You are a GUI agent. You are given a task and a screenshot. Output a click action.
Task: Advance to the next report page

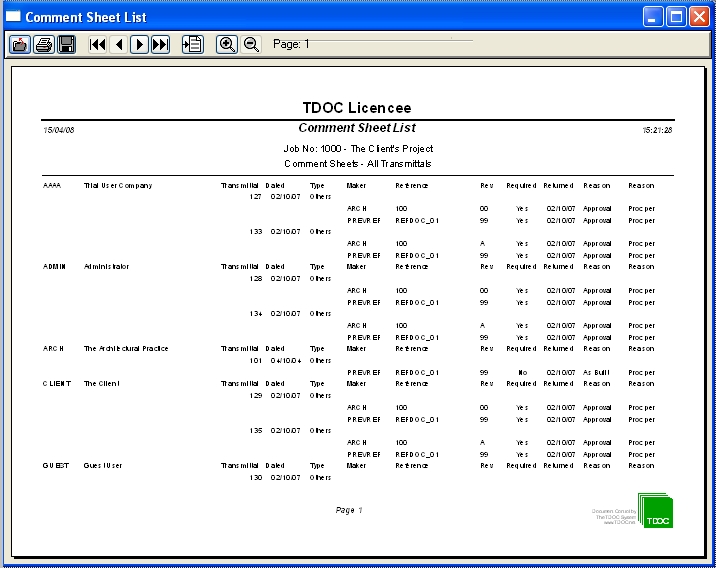[x=139, y=44]
